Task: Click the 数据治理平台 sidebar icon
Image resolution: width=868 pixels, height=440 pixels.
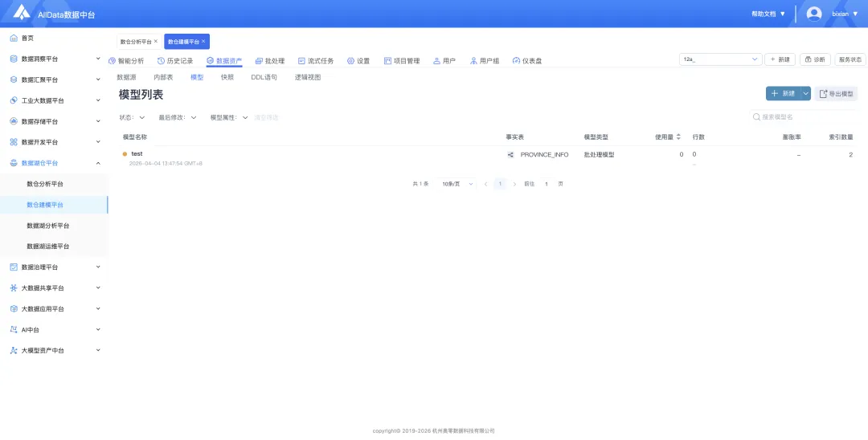Action: tap(14, 267)
